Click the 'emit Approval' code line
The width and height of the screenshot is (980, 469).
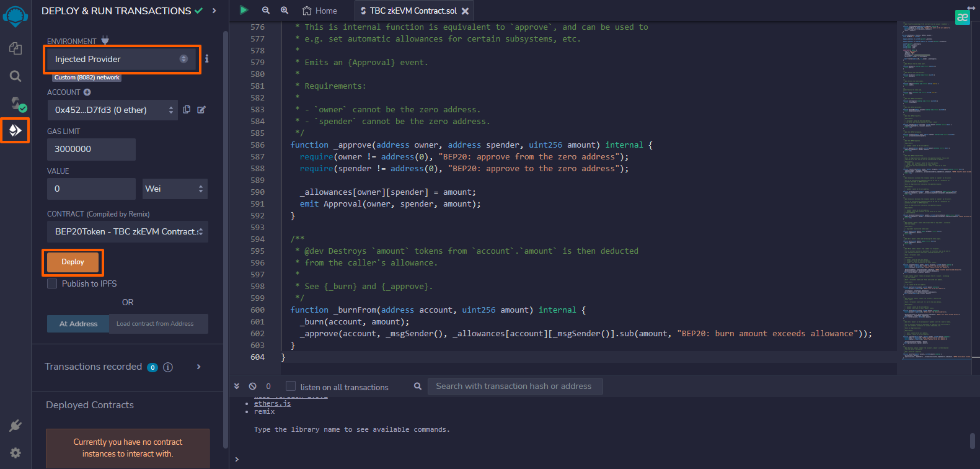tap(390, 203)
